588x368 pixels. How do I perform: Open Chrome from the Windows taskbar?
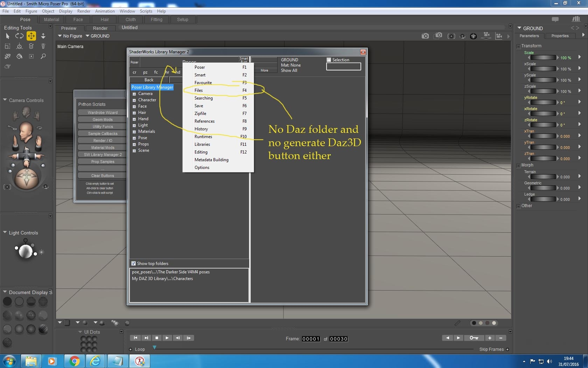pyautogui.click(x=74, y=361)
